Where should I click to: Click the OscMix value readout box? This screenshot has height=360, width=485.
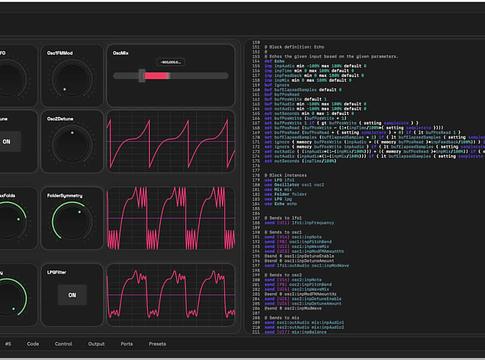coord(171,62)
